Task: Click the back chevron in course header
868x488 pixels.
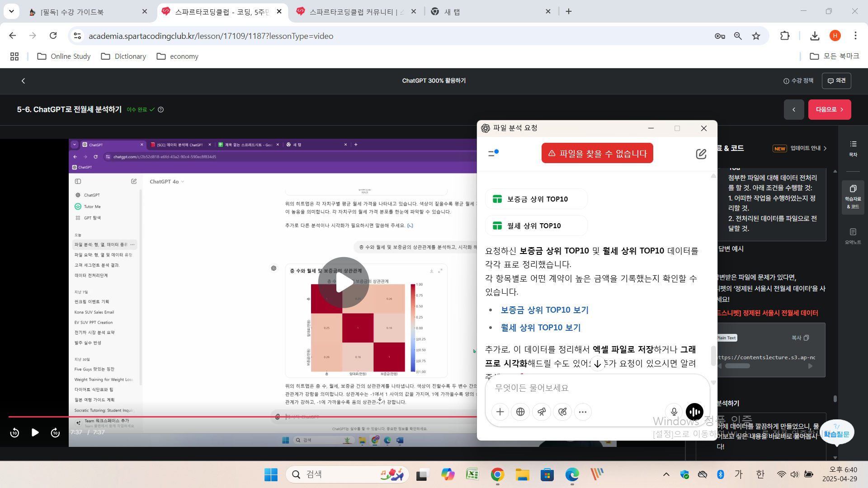Action: coord(23,80)
